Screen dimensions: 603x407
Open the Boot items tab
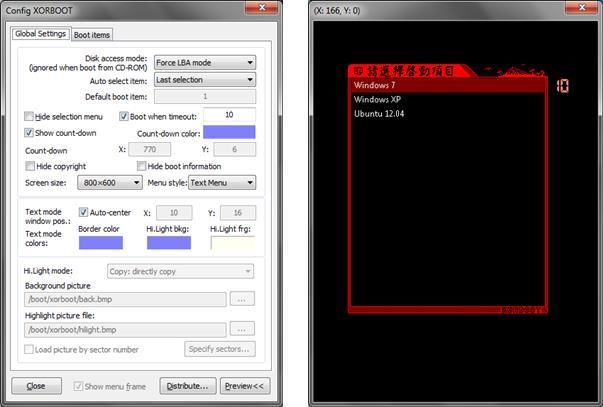coord(92,35)
